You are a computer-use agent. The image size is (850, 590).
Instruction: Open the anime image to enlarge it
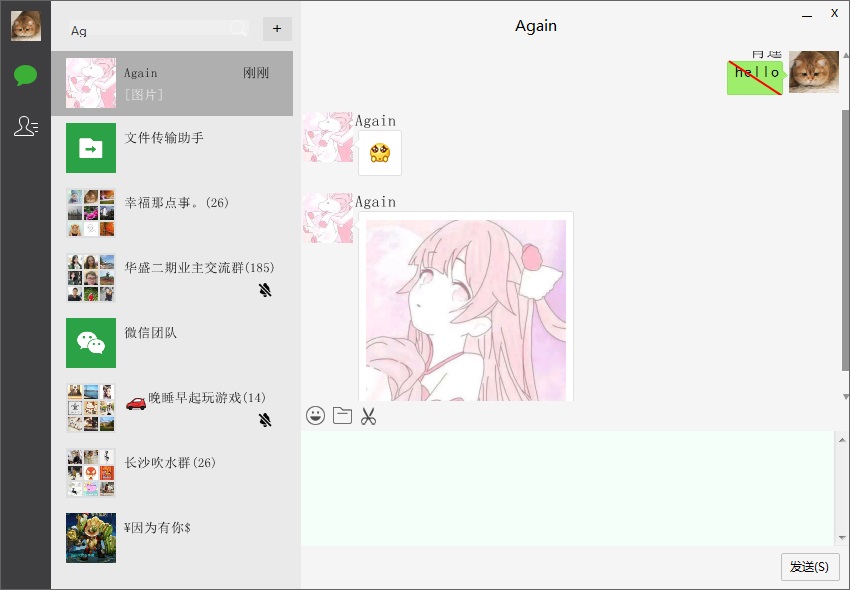point(465,306)
